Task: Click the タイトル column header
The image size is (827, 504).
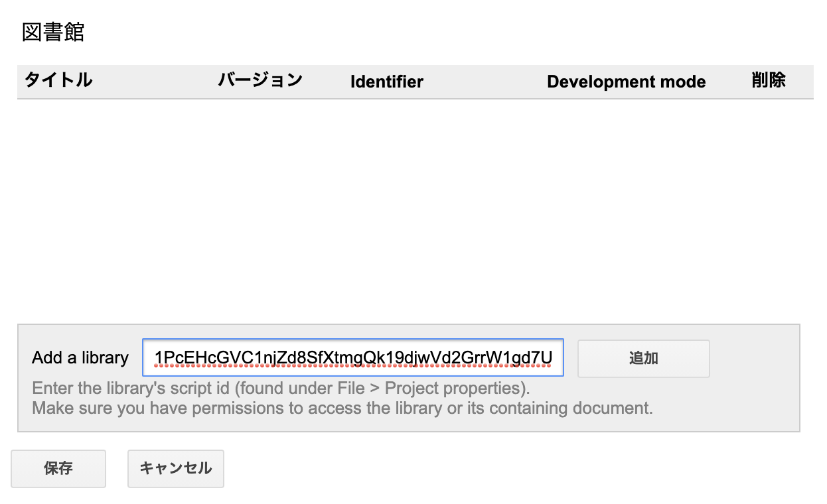Action: (x=57, y=81)
